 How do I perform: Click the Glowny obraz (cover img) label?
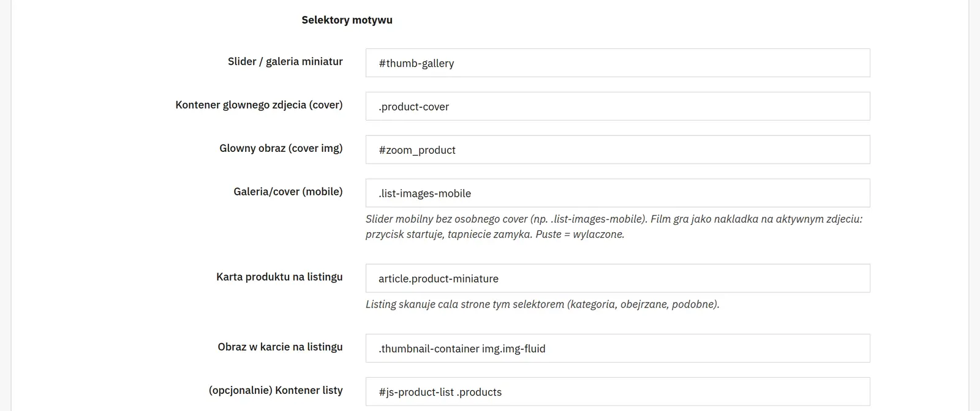coord(281,148)
